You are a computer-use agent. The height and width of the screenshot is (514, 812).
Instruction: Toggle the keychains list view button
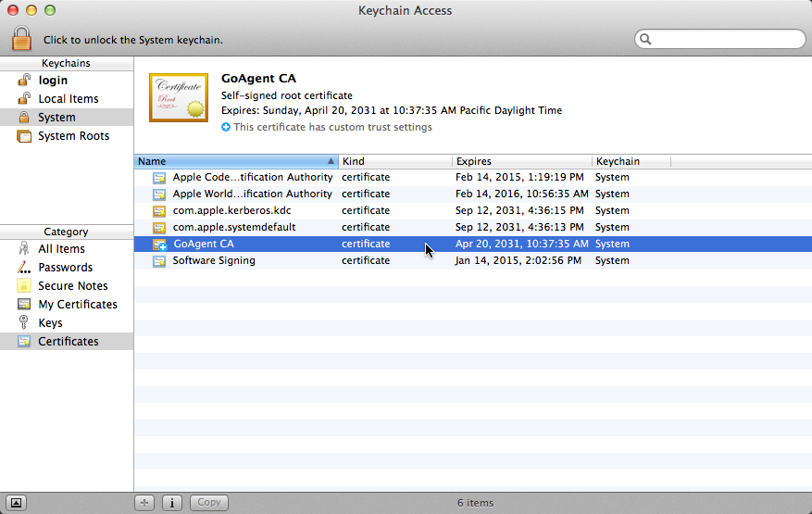tap(16, 503)
